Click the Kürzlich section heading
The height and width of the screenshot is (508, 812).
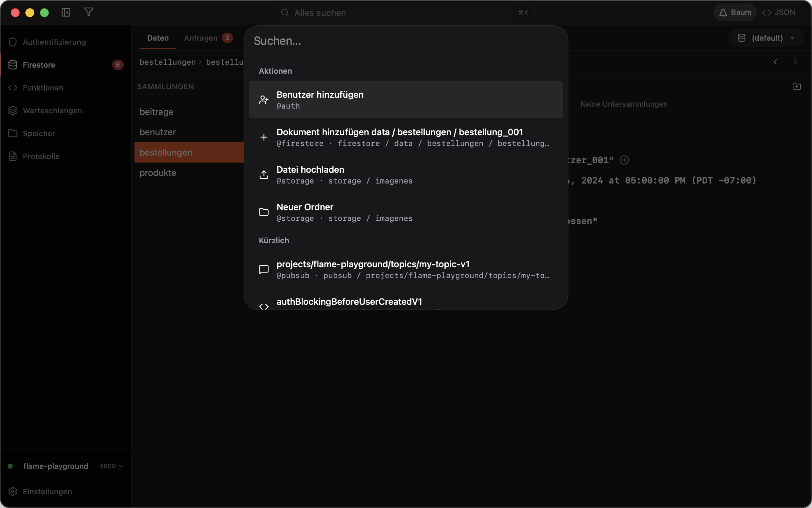pos(274,241)
